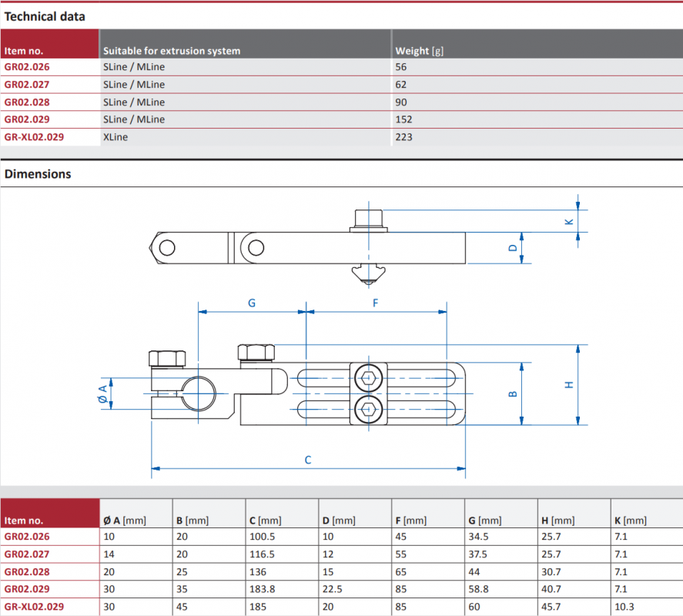The height and width of the screenshot is (616, 683).
Task: Click the H value 30.7
Action: [x=551, y=572]
